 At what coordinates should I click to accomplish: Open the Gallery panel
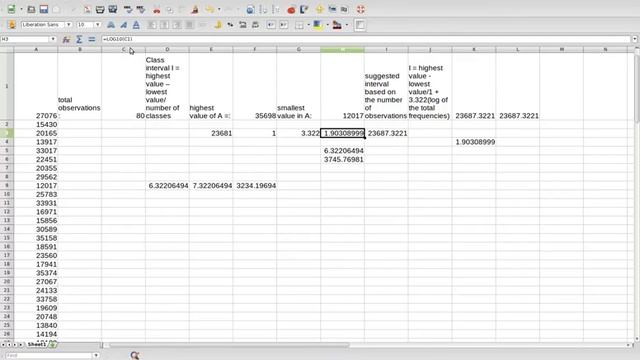(x=332, y=9)
